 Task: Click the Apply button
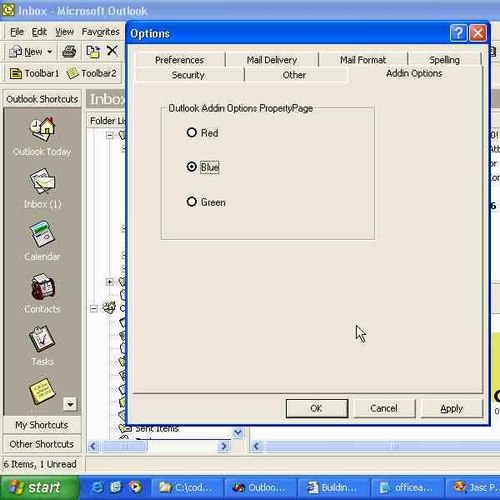[452, 408]
